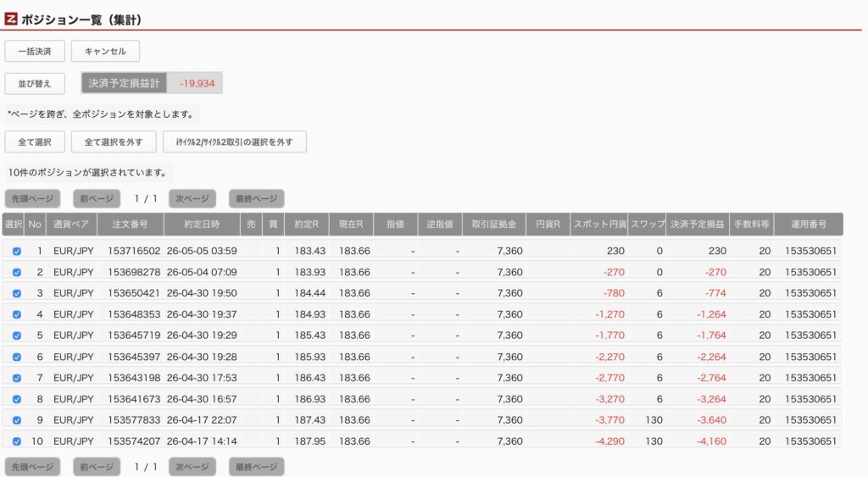Click the 運用番号 column header

[809, 225]
